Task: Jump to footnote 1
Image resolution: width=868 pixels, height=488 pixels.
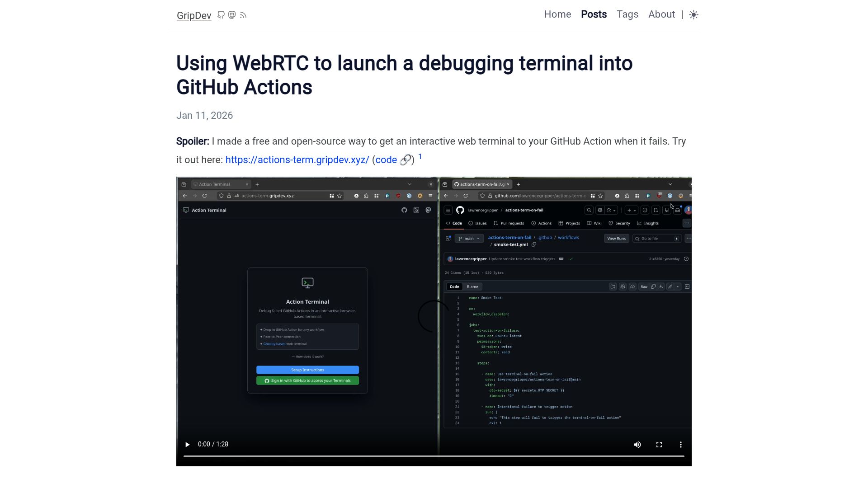Action: coord(420,156)
